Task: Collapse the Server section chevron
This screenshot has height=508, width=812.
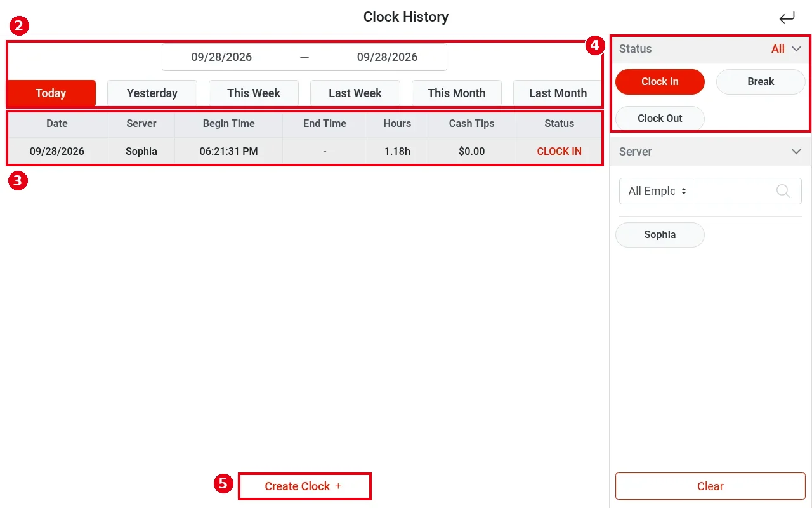Action: (x=797, y=152)
